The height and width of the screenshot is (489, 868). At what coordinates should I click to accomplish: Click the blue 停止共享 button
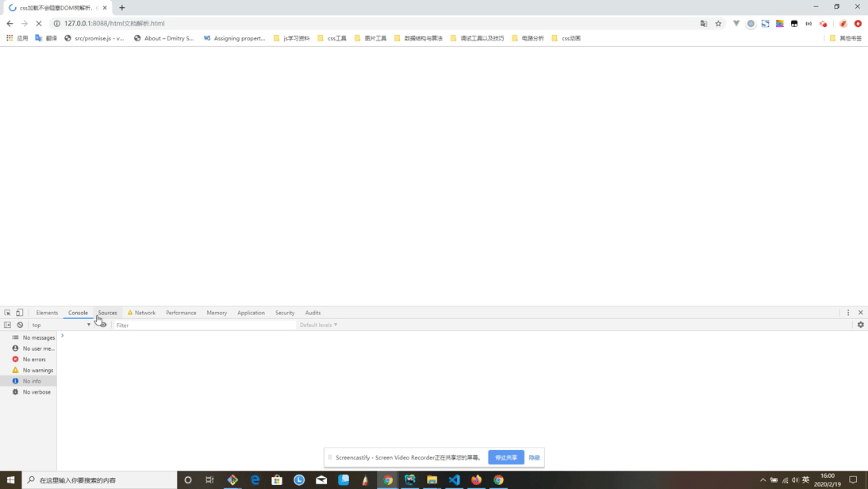[506, 457]
